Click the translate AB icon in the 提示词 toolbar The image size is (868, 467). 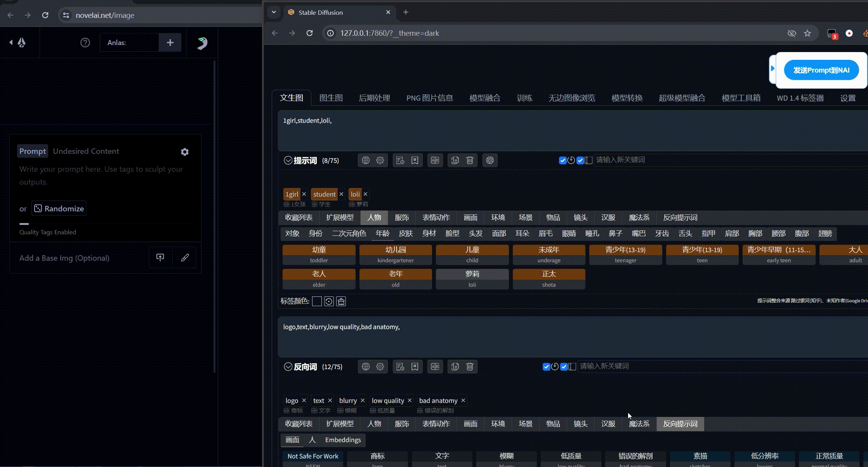[x=435, y=160]
